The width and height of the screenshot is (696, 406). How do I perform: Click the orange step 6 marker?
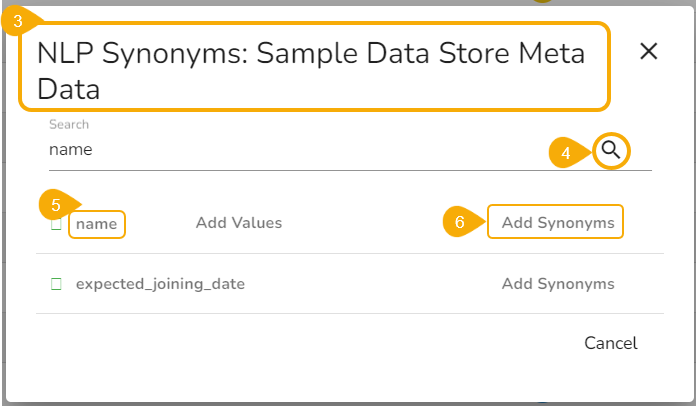[460, 223]
